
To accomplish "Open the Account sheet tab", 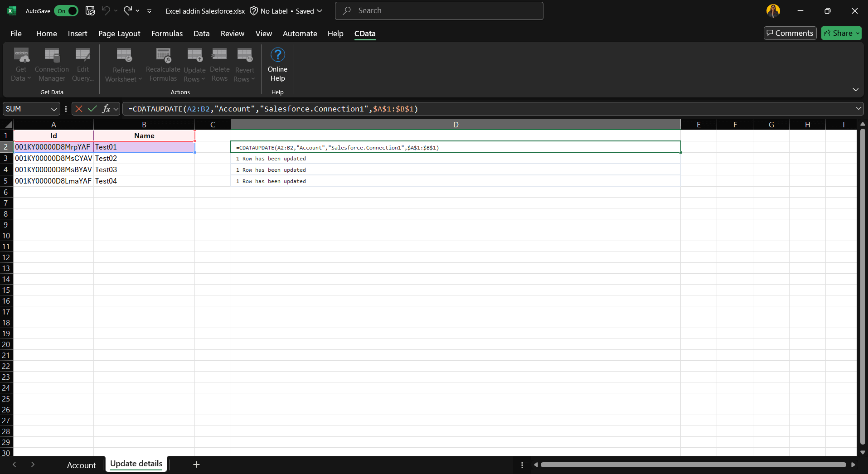I will pos(81,464).
